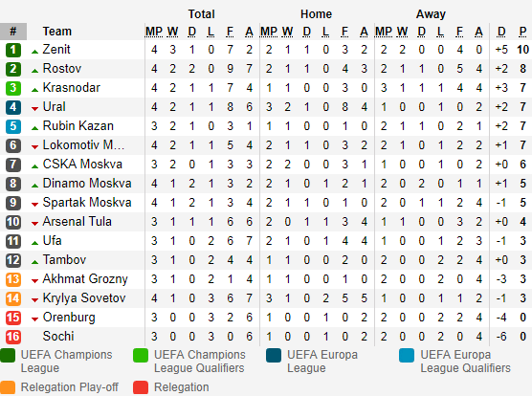Click Rubin Kazan's blue rank 5 badge
The height and width of the screenshot is (396, 532).
click(x=13, y=126)
